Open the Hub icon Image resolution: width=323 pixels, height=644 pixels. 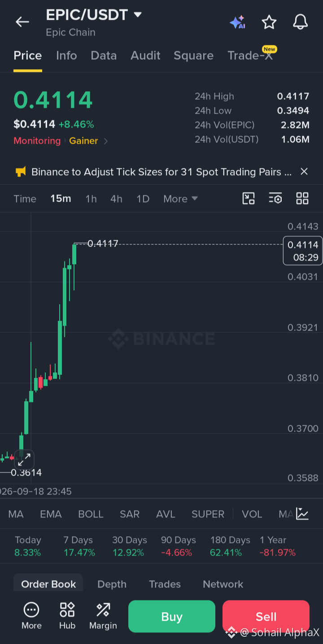click(x=67, y=616)
